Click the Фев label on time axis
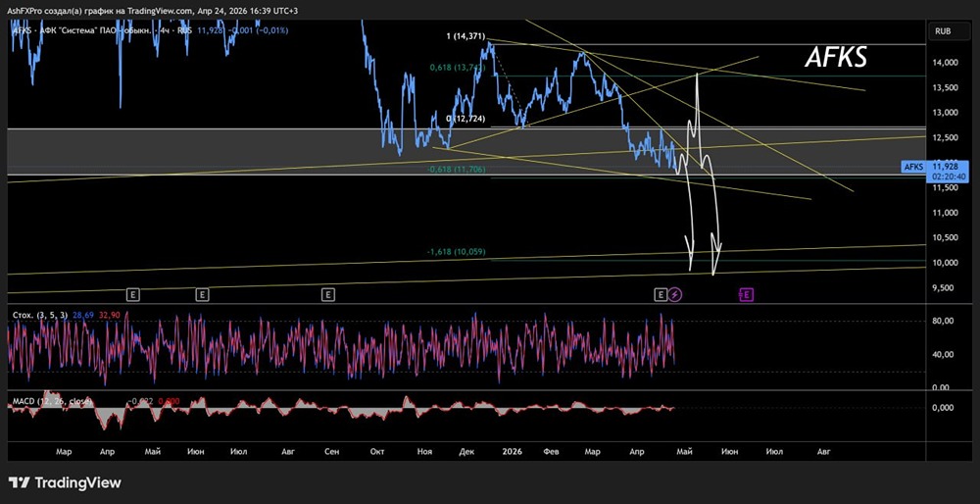This screenshot has width=980, height=504. tap(551, 451)
